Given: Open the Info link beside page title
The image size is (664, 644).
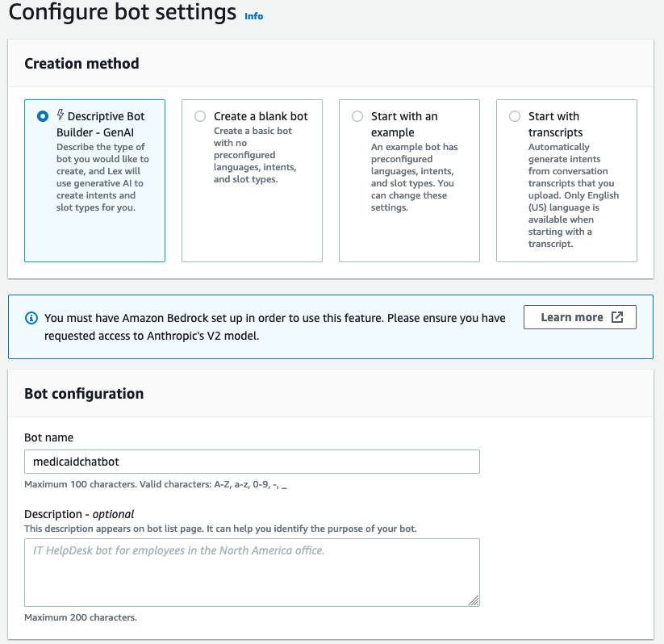Looking at the screenshot, I should [x=253, y=15].
